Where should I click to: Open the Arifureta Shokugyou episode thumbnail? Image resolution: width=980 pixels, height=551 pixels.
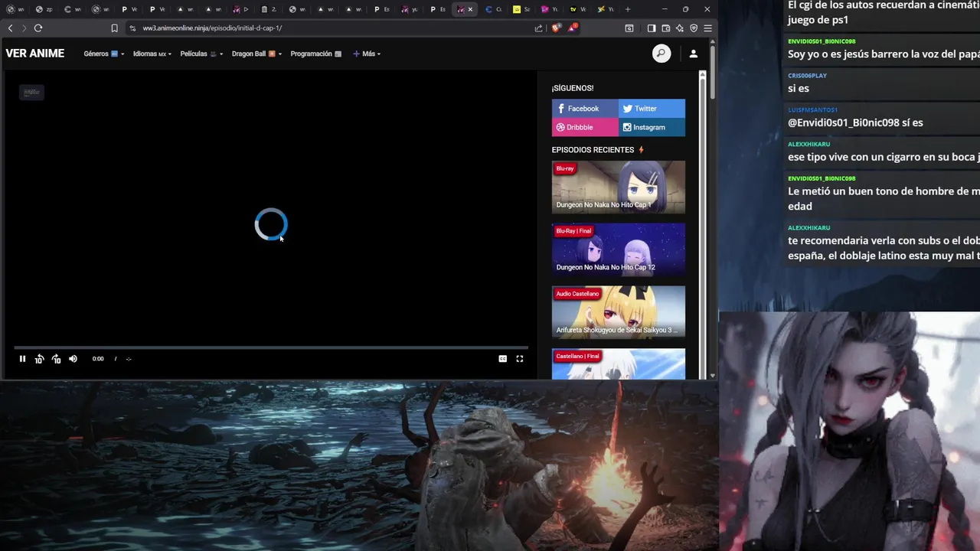click(x=619, y=312)
